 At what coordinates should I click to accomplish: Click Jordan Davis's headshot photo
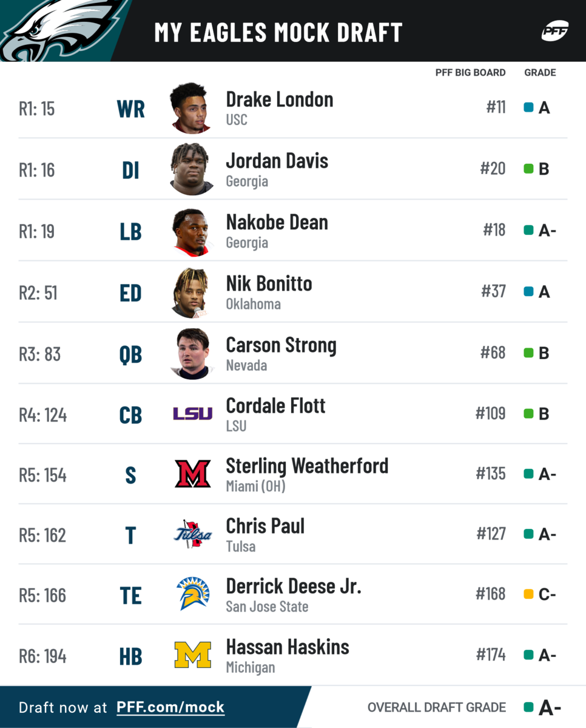coord(191,169)
